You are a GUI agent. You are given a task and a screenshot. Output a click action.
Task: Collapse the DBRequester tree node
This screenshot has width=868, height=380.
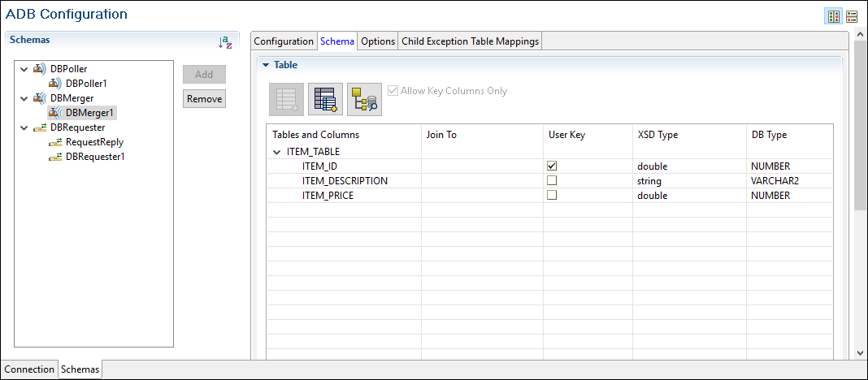[24, 127]
